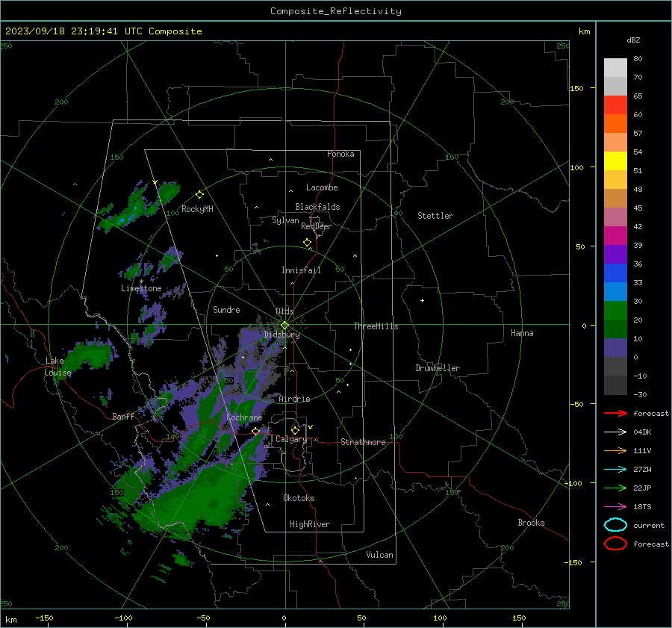This screenshot has width=672, height=628.
Task: Click the Strathmore city label
Action: point(363,442)
